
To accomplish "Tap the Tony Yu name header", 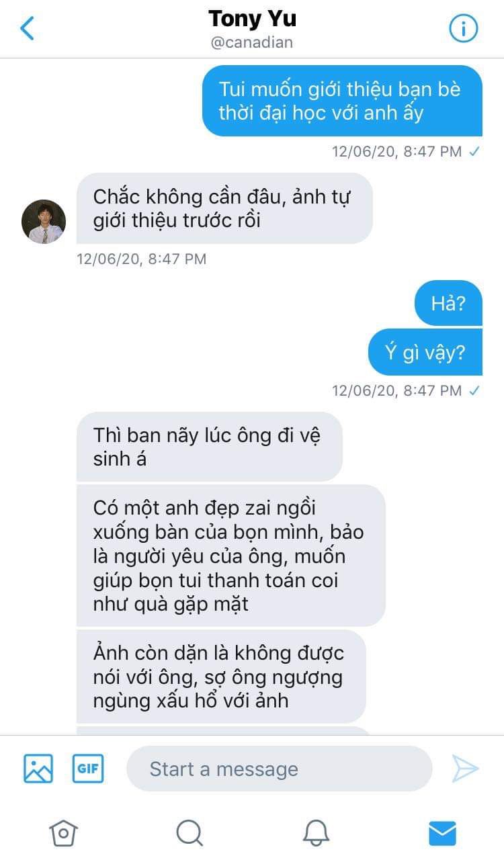I will [252, 18].
